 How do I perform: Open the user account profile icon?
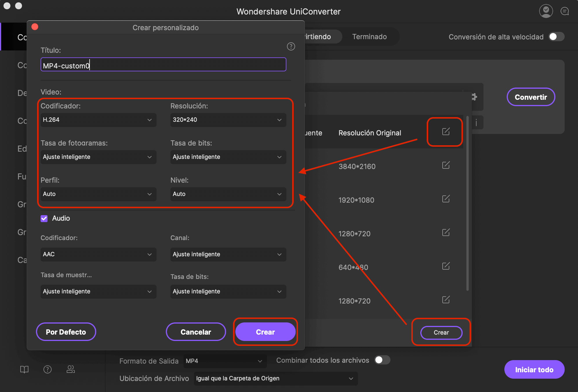pos(546,11)
